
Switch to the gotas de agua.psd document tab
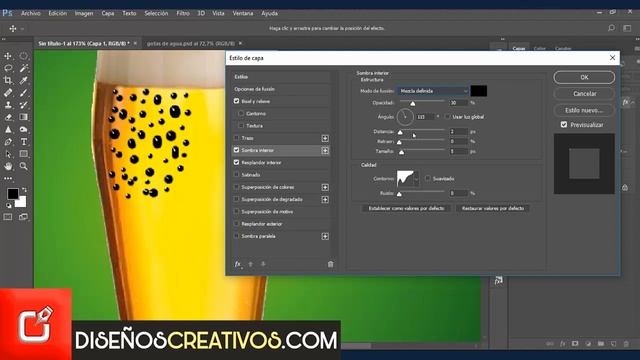click(191, 43)
